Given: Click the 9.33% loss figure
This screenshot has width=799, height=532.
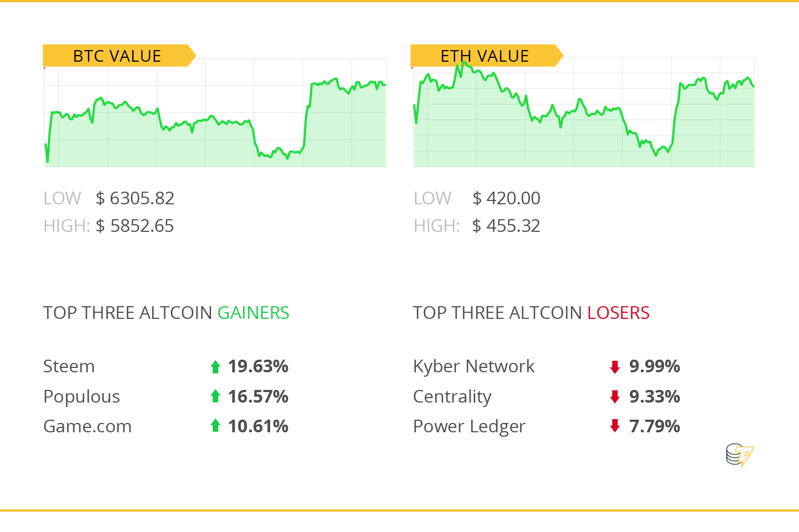Looking at the screenshot, I should [654, 397].
